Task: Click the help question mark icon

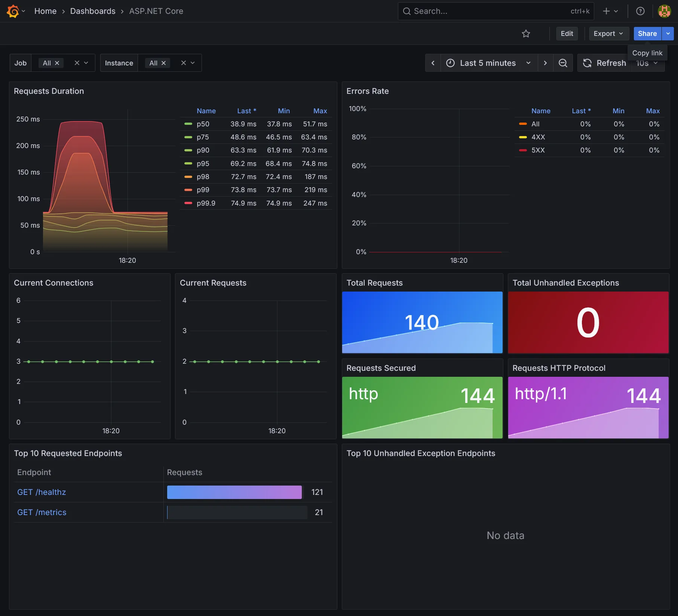Action: 640,11
